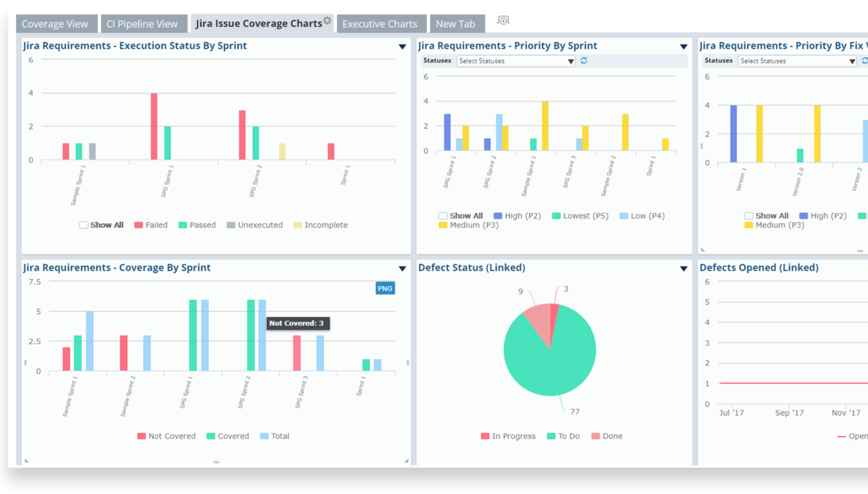The image size is (868, 494).
Task: Click refresh icon in Priority By Sprint panel
Action: click(x=584, y=60)
